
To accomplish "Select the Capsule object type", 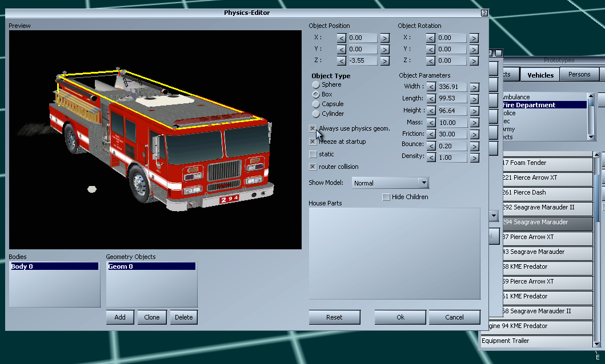I will click(x=316, y=104).
